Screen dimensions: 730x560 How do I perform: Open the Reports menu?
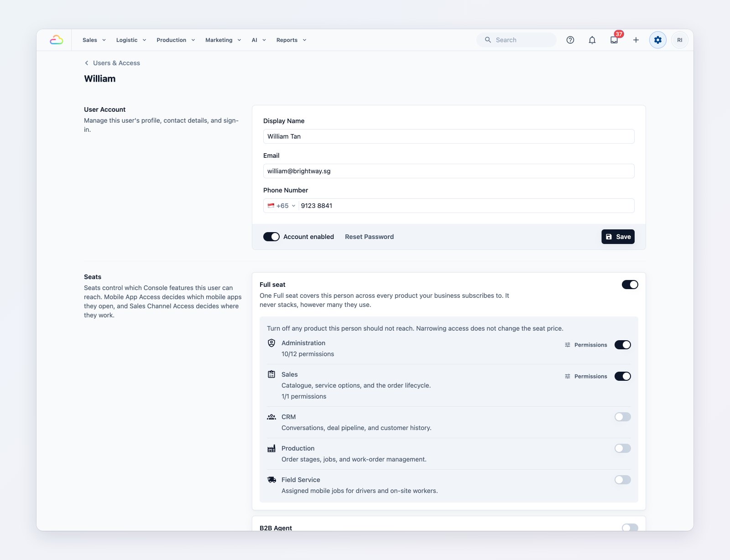tap(291, 40)
